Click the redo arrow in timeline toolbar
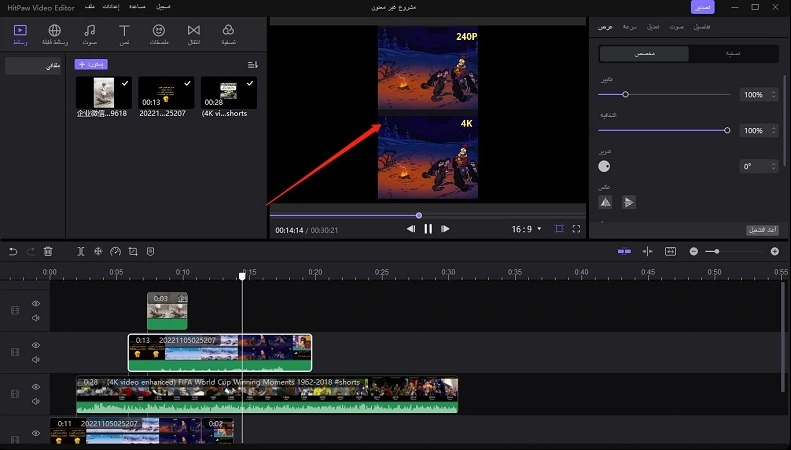The height and width of the screenshot is (450, 791). [x=30, y=251]
